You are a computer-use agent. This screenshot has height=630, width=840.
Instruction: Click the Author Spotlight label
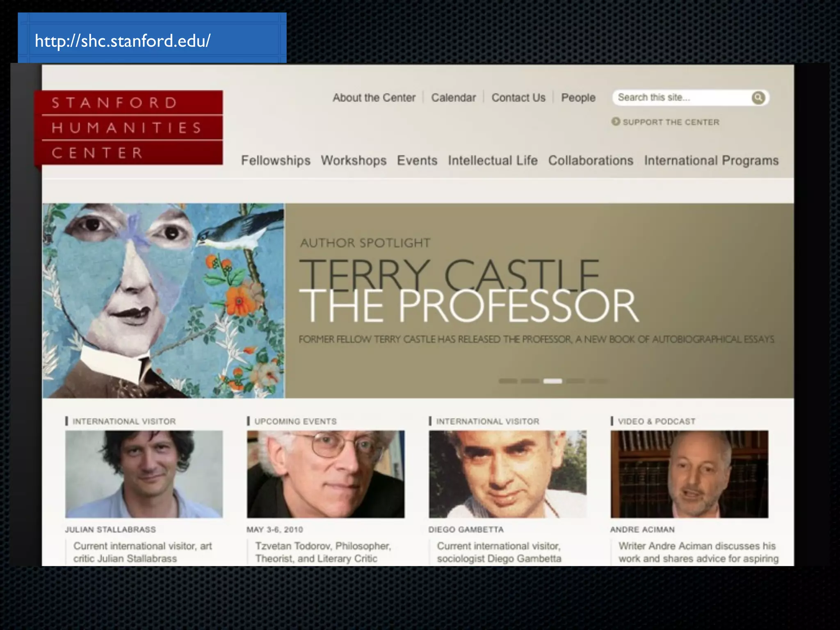pos(365,243)
